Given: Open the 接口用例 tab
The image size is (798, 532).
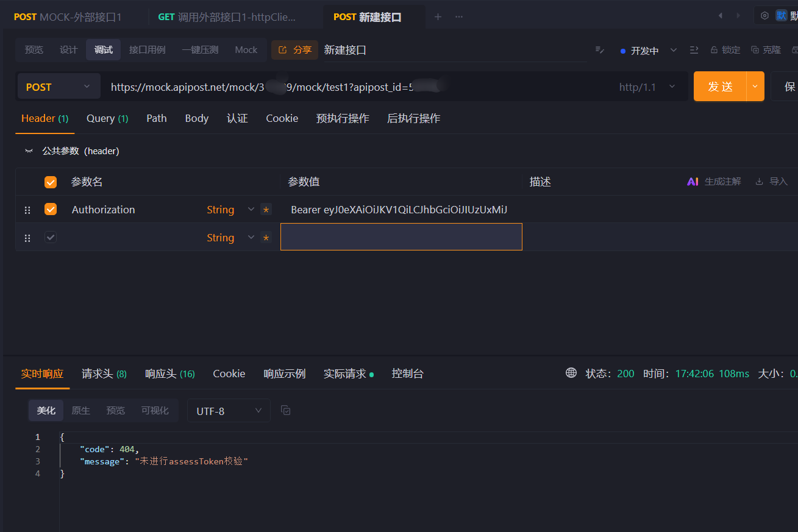Looking at the screenshot, I should point(148,50).
